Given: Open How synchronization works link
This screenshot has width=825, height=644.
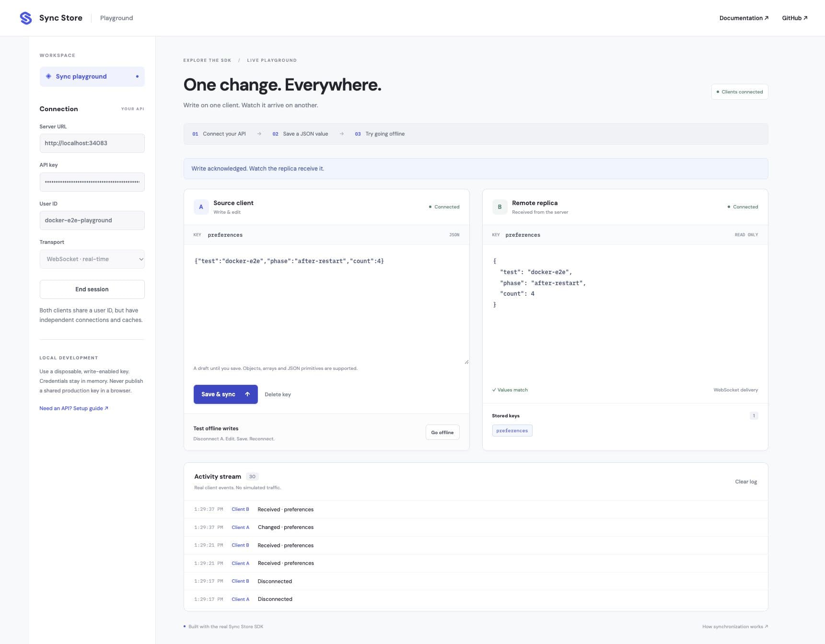Looking at the screenshot, I should 735,626.
